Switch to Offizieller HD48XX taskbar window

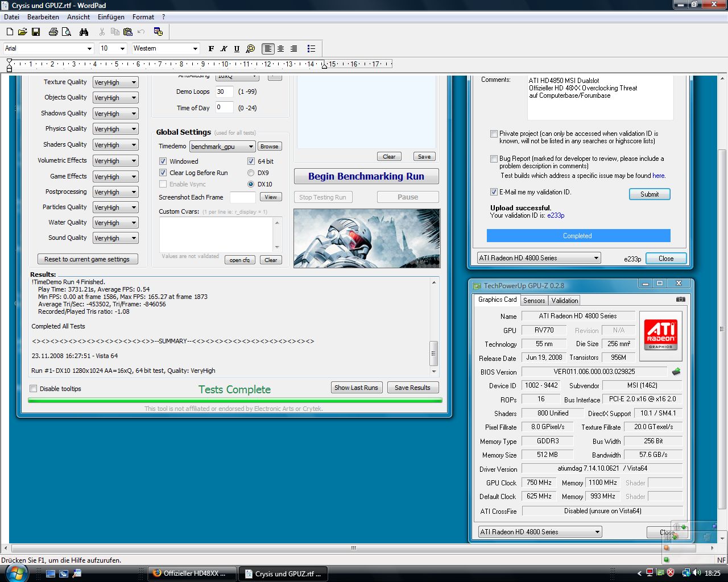click(x=189, y=573)
